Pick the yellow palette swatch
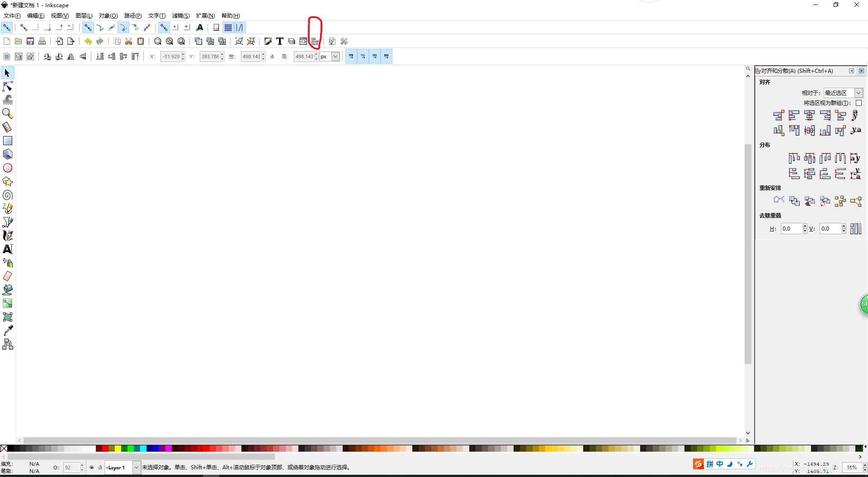This screenshot has height=477, width=868. click(x=118, y=449)
